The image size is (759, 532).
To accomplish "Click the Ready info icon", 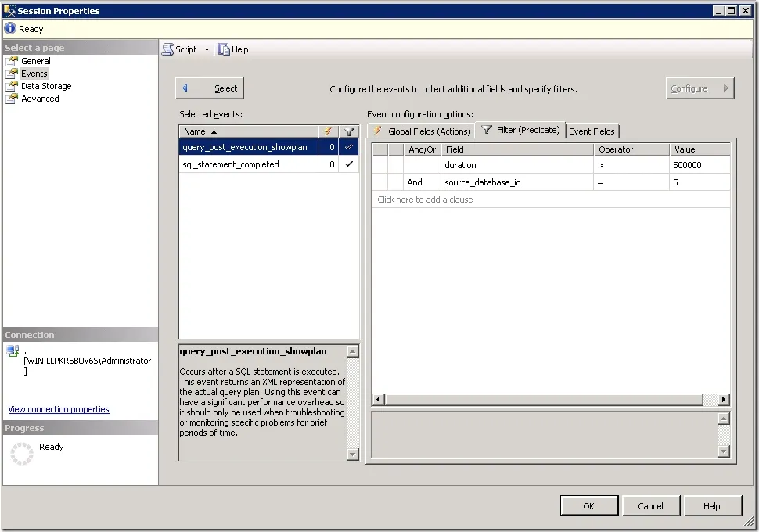I will click(x=9, y=29).
